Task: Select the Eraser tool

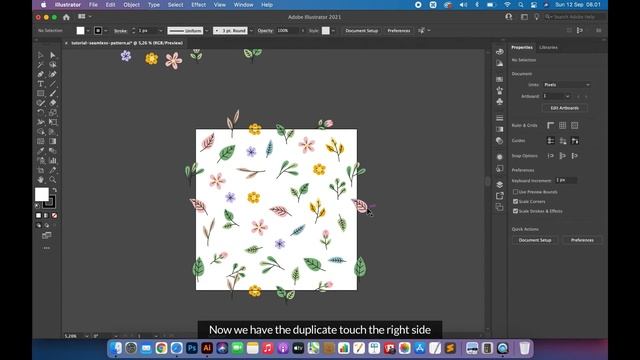Action: coord(53,103)
